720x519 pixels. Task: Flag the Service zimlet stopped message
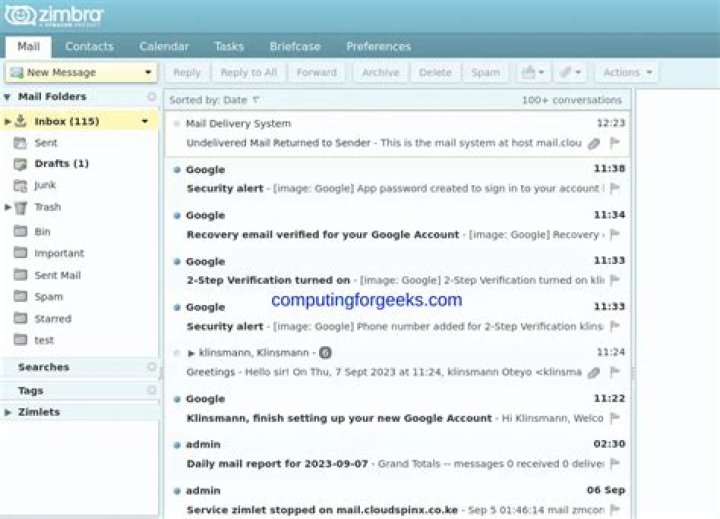click(614, 509)
